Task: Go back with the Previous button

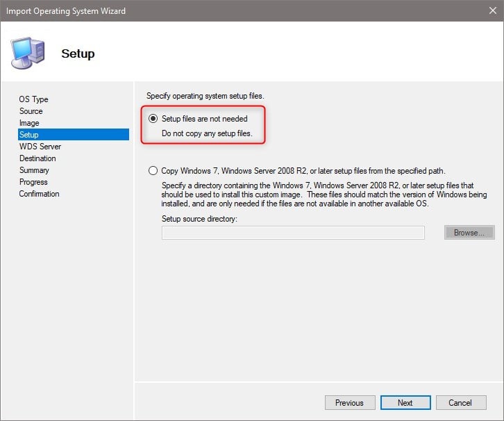Action: pos(350,403)
